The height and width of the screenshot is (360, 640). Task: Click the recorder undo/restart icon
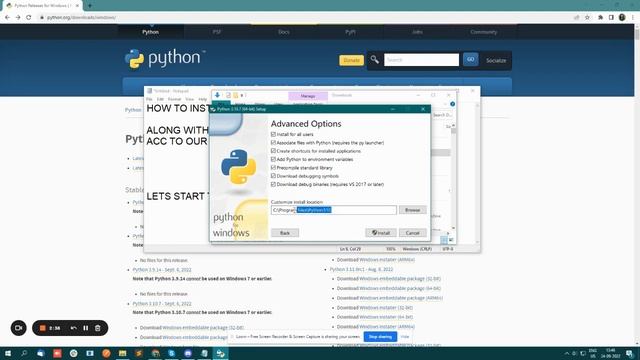coord(73,328)
